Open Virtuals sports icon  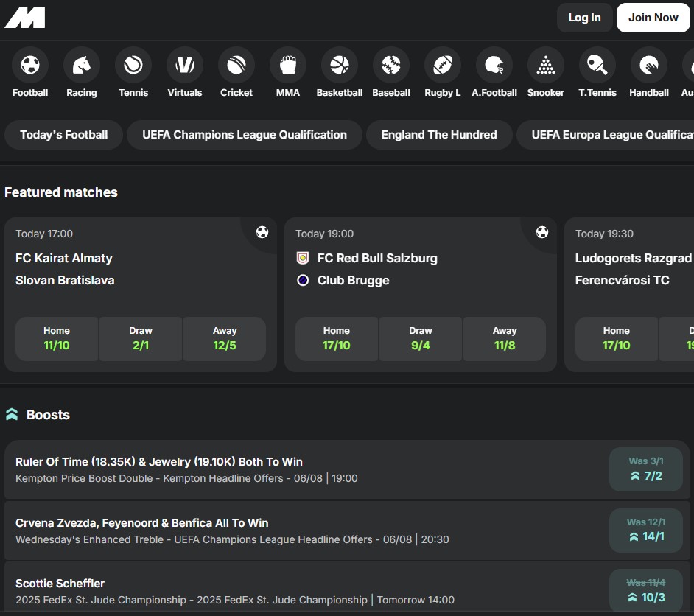coord(185,65)
